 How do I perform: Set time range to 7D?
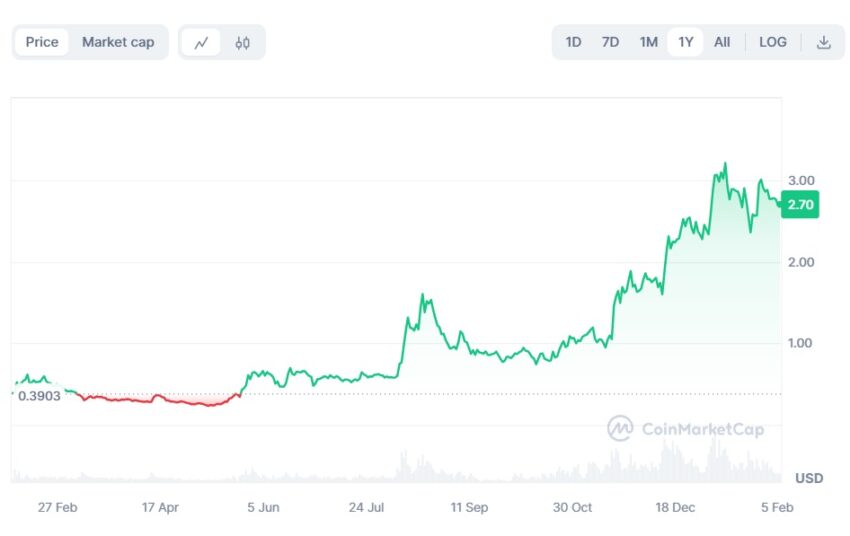coord(610,42)
